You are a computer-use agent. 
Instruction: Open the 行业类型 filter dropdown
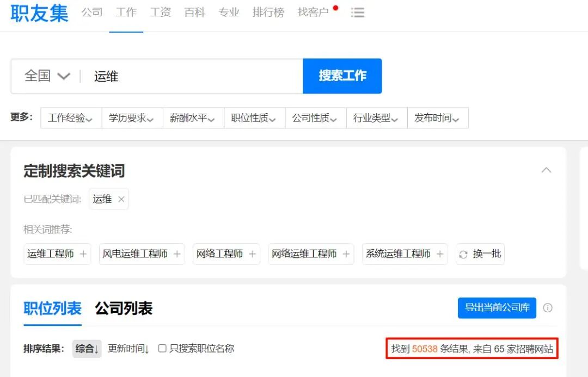(376, 118)
